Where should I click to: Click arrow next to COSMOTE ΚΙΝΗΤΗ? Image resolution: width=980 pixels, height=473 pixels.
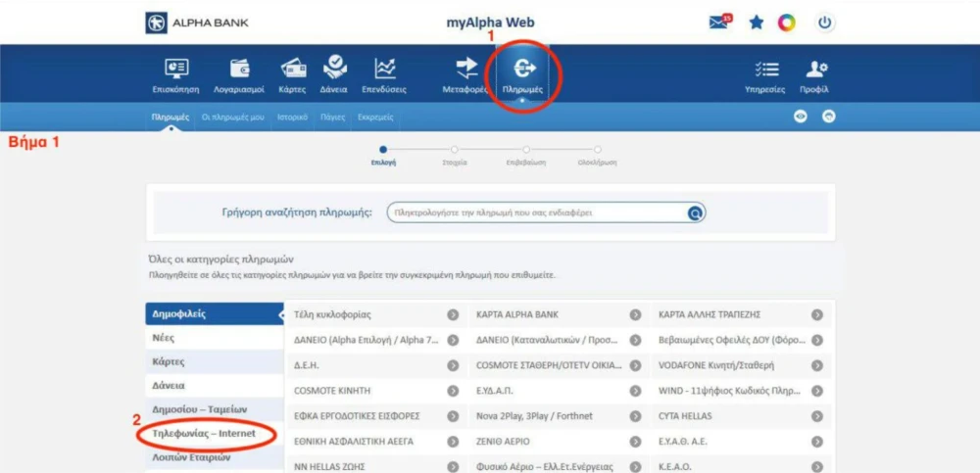453,391
